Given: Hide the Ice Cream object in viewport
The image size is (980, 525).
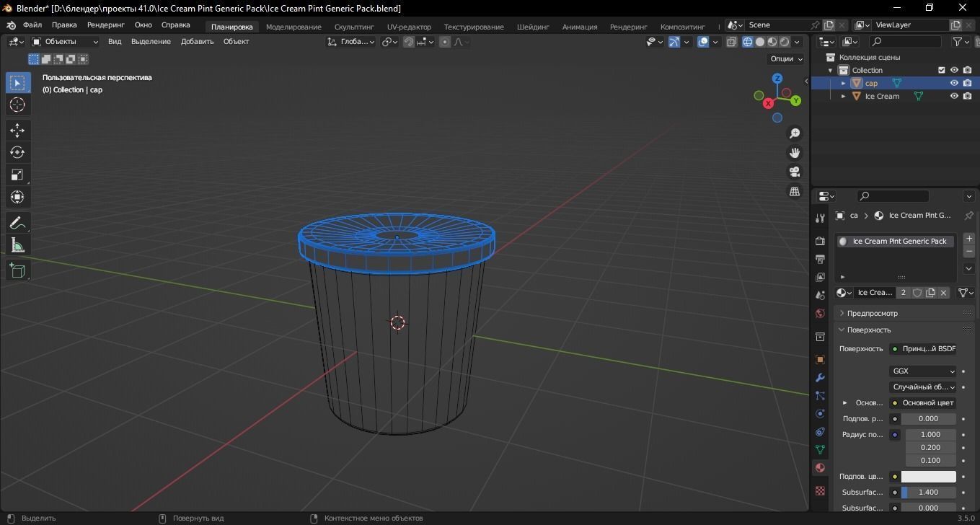Looking at the screenshot, I should tap(954, 96).
